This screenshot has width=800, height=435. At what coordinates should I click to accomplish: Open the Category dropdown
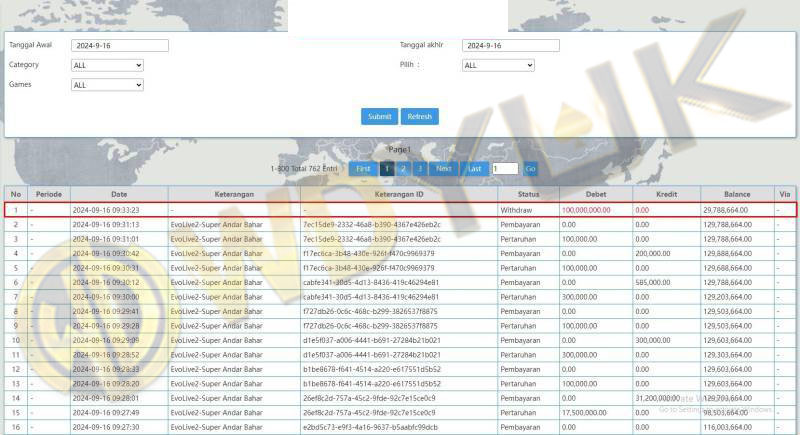(x=107, y=65)
